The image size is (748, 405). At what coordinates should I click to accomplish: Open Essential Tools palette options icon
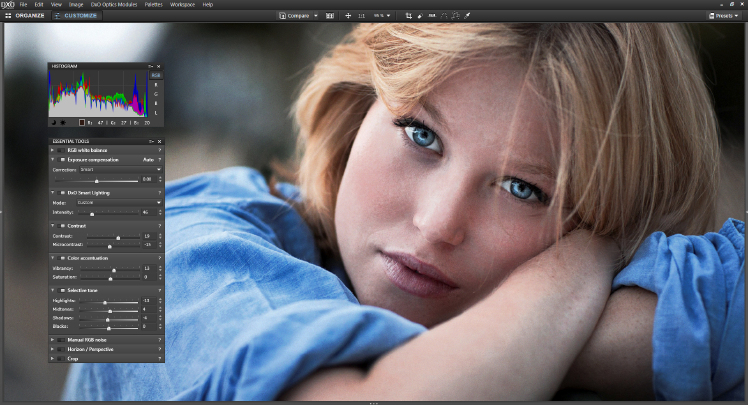151,141
